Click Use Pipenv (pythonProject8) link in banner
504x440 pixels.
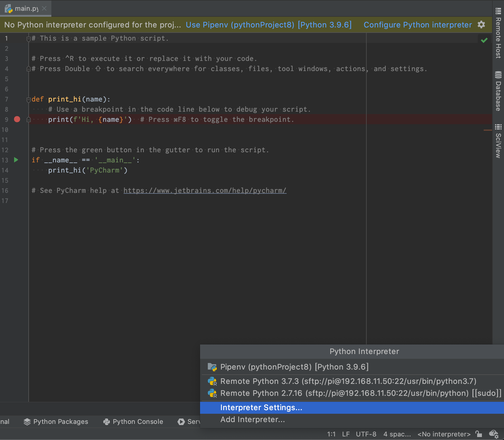(268, 25)
